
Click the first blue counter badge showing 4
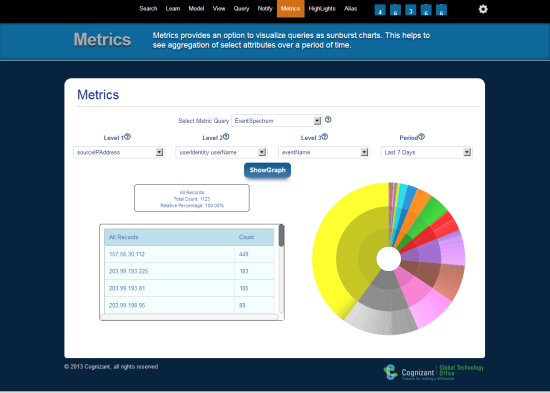coord(380,10)
